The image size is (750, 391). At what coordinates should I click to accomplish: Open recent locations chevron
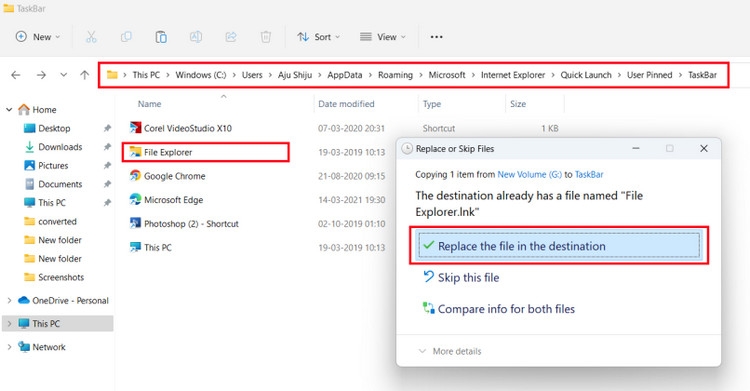(63, 75)
